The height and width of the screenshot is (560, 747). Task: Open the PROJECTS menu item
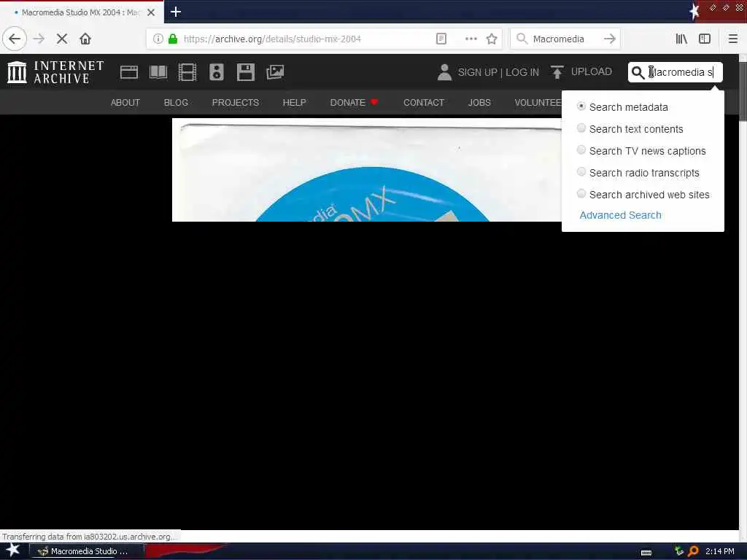[236, 102]
